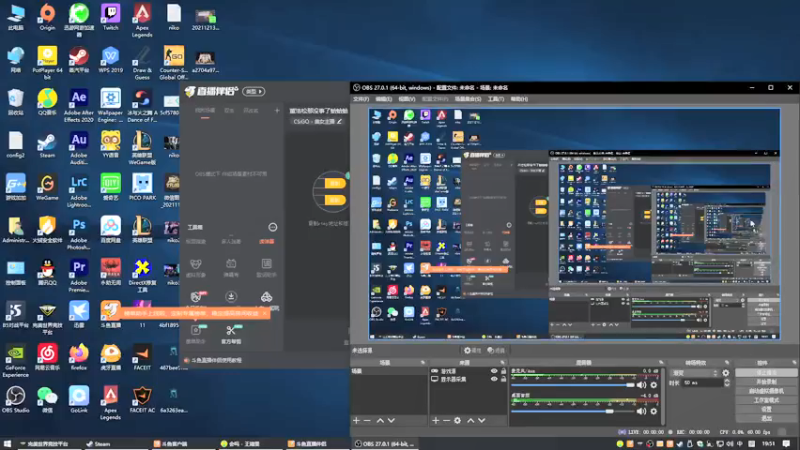This screenshot has width=800, height=450.
Task: Open the download tool icon in toolbox
Action: click(231, 297)
